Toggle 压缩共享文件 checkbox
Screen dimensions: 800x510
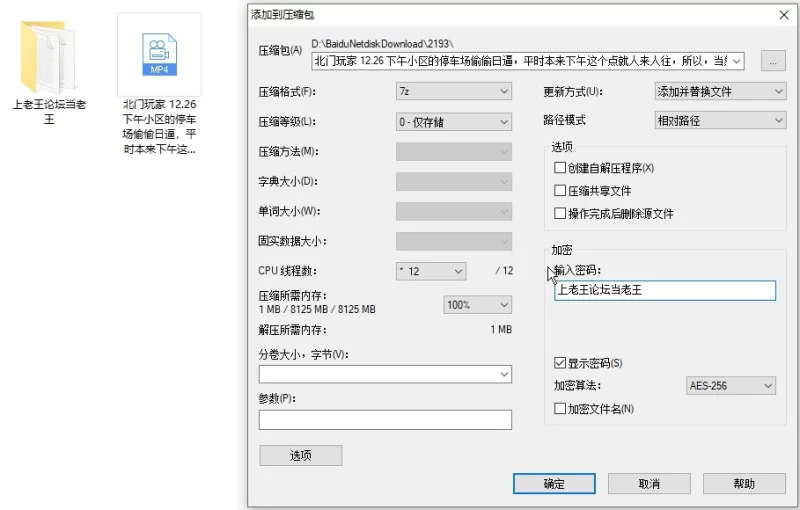point(560,190)
